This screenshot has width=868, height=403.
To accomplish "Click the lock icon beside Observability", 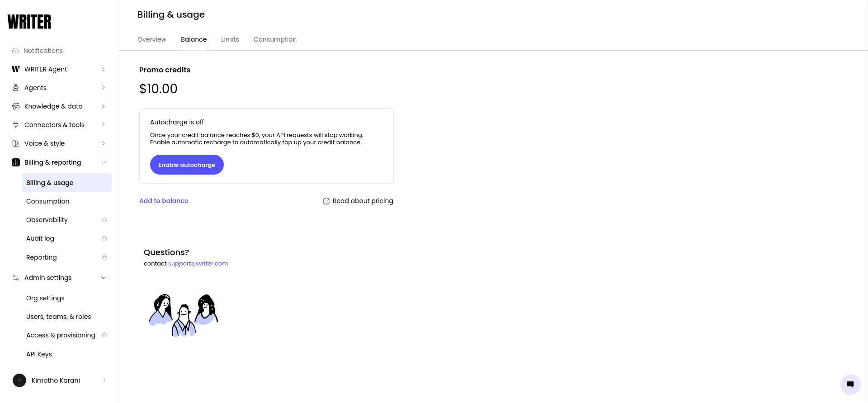I will 104,220.
